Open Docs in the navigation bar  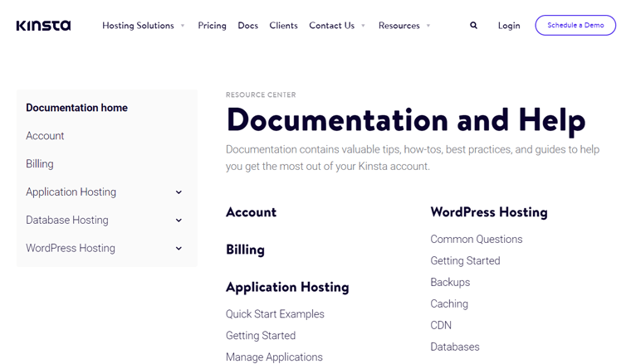247,26
